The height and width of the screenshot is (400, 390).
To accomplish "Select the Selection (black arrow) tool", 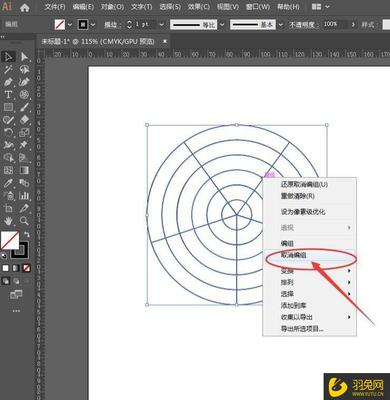I will pos(8,57).
